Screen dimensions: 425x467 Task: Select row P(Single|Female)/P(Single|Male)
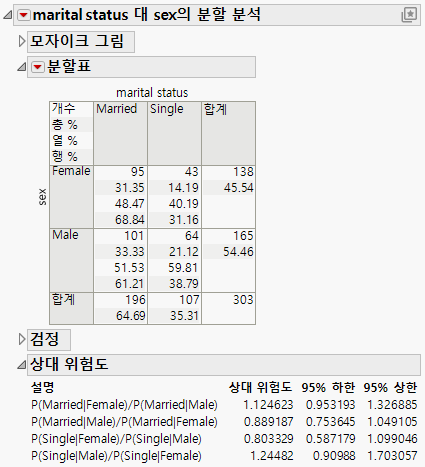click(224, 439)
